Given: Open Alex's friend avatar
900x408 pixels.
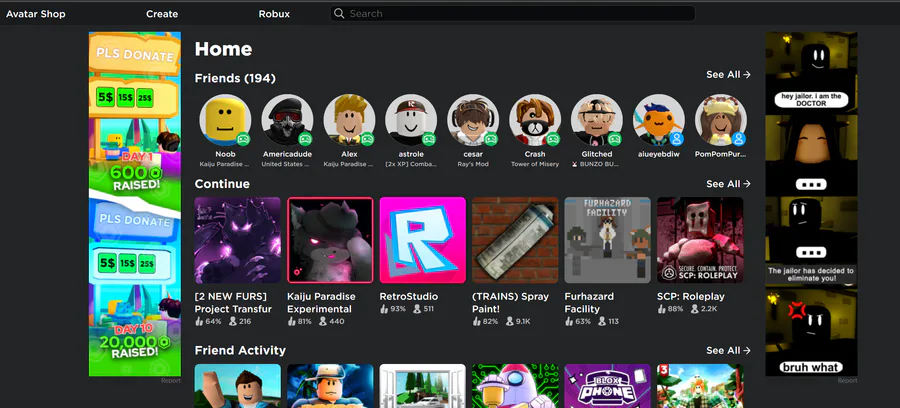Looking at the screenshot, I should [x=349, y=120].
